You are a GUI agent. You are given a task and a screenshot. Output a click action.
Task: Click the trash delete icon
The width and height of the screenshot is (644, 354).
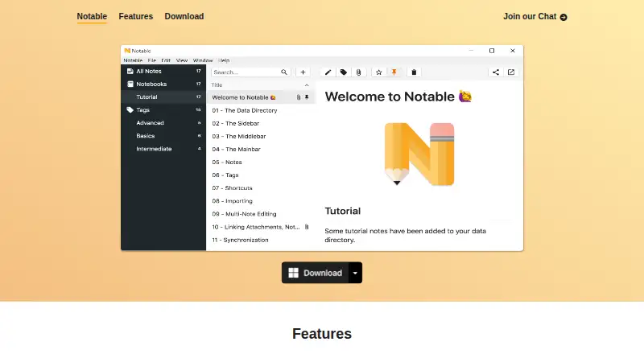coord(414,72)
